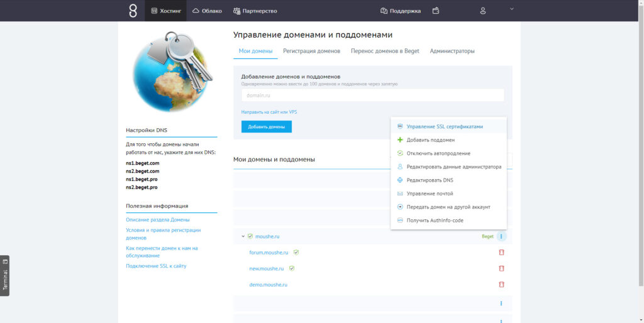Open the Хостинг section

tap(165, 11)
